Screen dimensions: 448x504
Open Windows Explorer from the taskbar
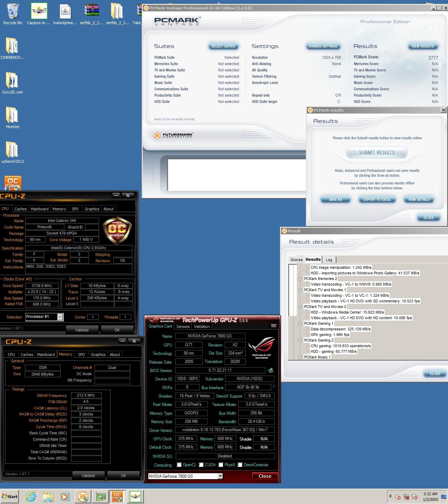coord(48,496)
